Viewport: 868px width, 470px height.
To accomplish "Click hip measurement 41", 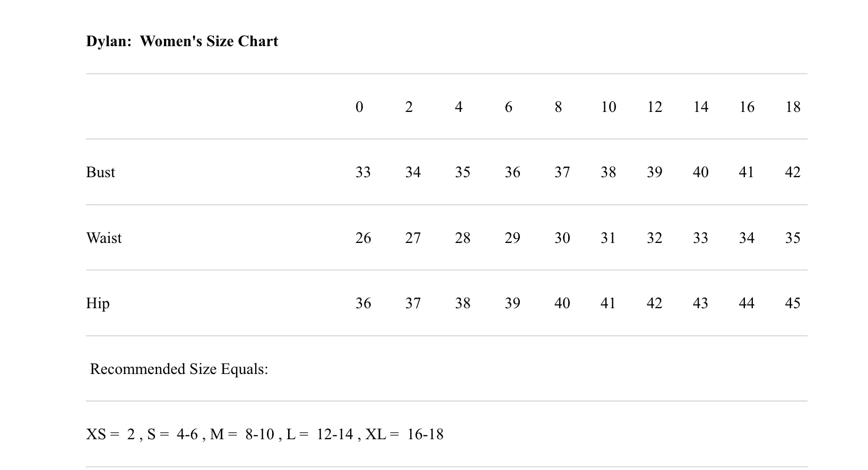I will (x=608, y=303).
